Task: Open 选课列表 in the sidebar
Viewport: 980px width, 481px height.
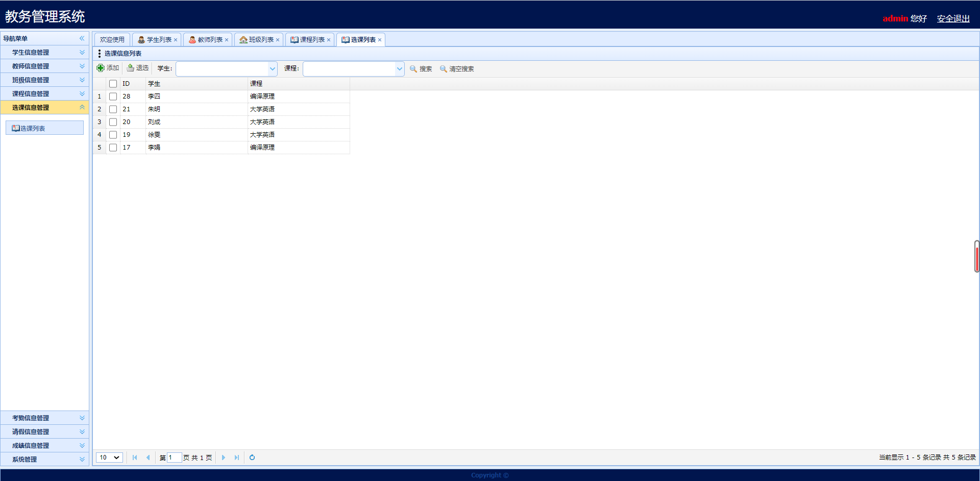Action: coord(44,128)
